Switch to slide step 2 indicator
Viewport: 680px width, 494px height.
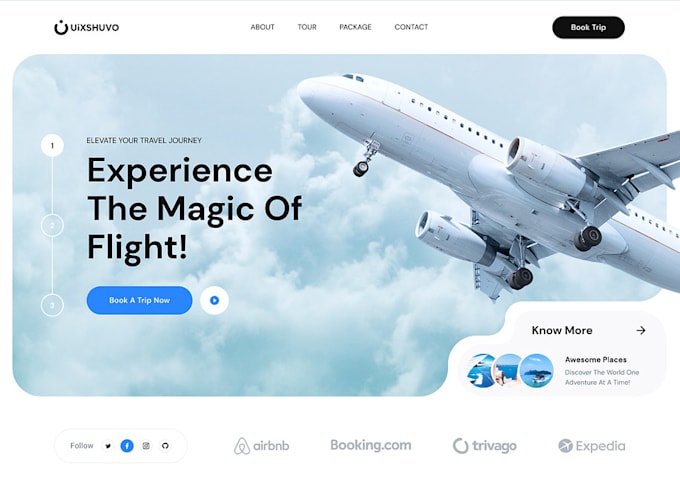click(52, 225)
